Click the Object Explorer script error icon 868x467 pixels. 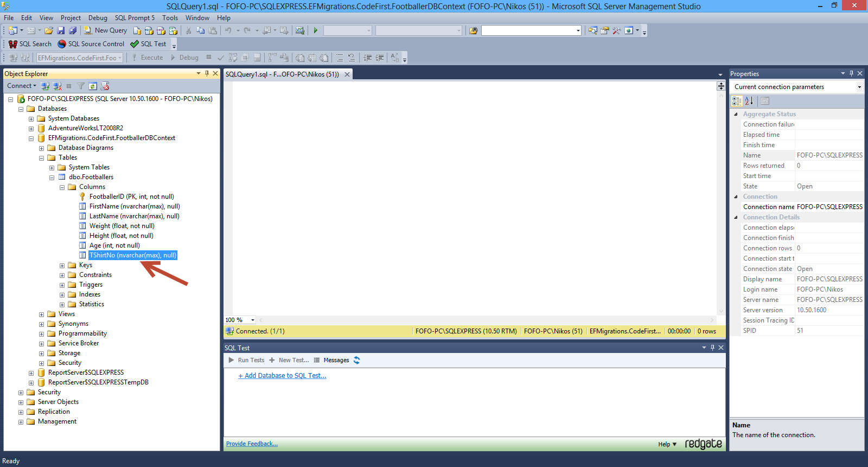105,86
